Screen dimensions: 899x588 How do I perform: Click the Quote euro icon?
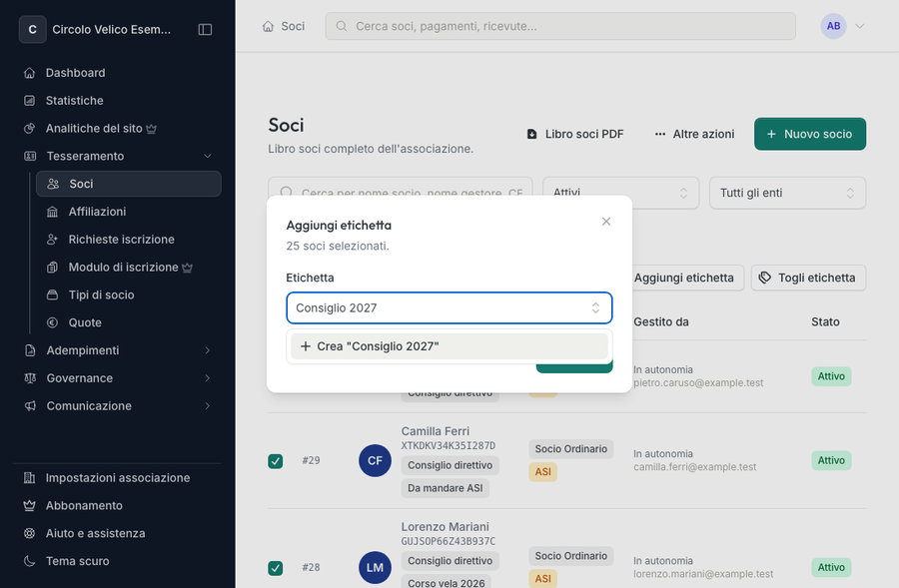tap(52, 322)
